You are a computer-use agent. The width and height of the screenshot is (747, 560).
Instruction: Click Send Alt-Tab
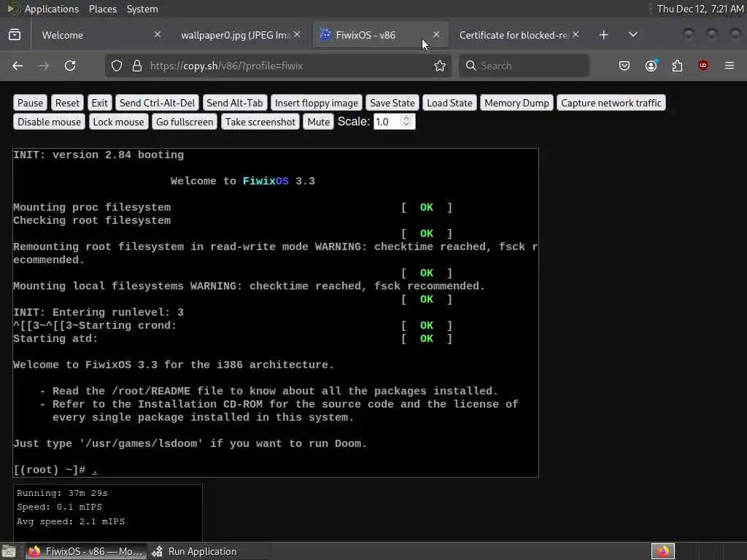tap(234, 103)
